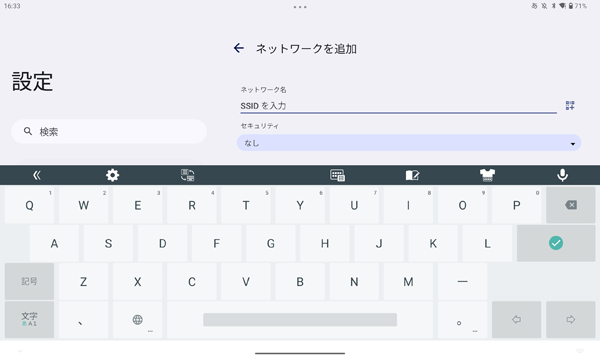Tap the H key
Viewport: 600px width, 360px height.
tap(325, 243)
